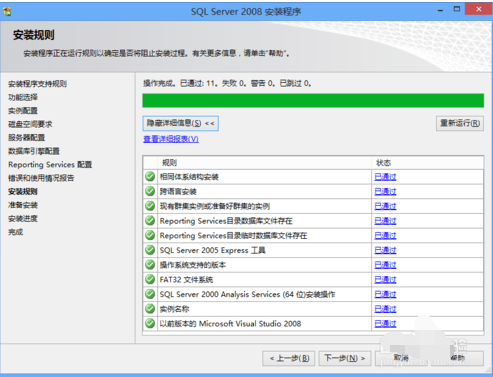Open 已通过 link for Reporting Services目录临时数据库文件存在
Viewport: 493px width, 377px height.
[x=385, y=236]
